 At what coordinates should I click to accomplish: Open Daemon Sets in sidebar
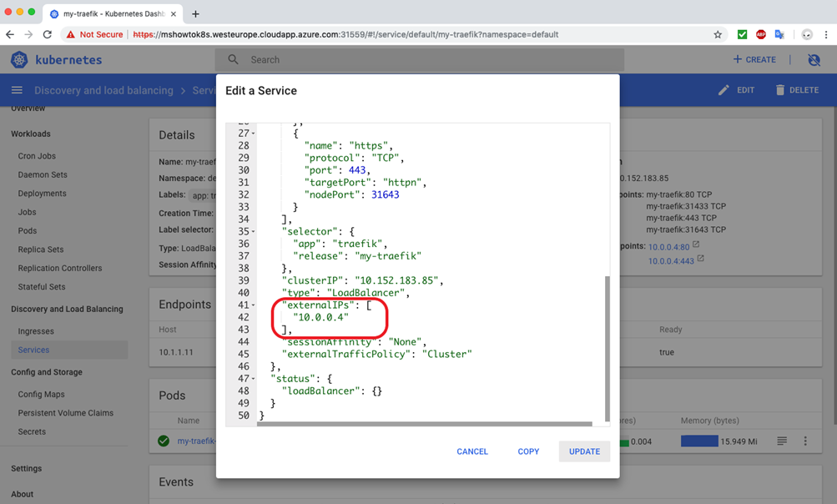[43, 174]
